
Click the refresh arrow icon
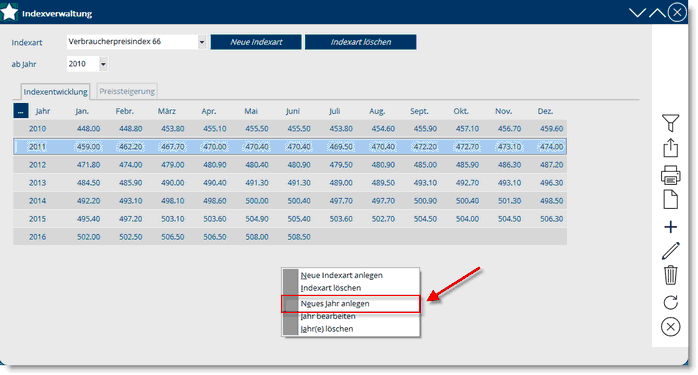click(x=670, y=302)
